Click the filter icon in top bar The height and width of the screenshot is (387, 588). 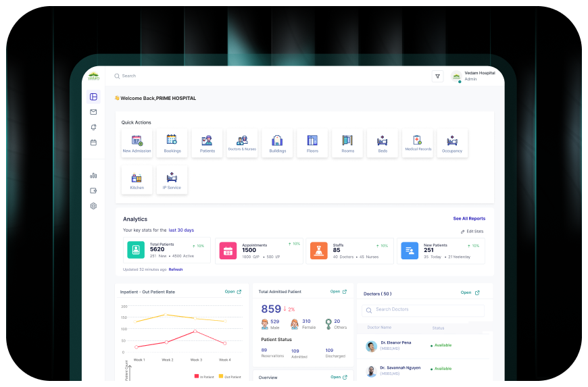click(437, 76)
